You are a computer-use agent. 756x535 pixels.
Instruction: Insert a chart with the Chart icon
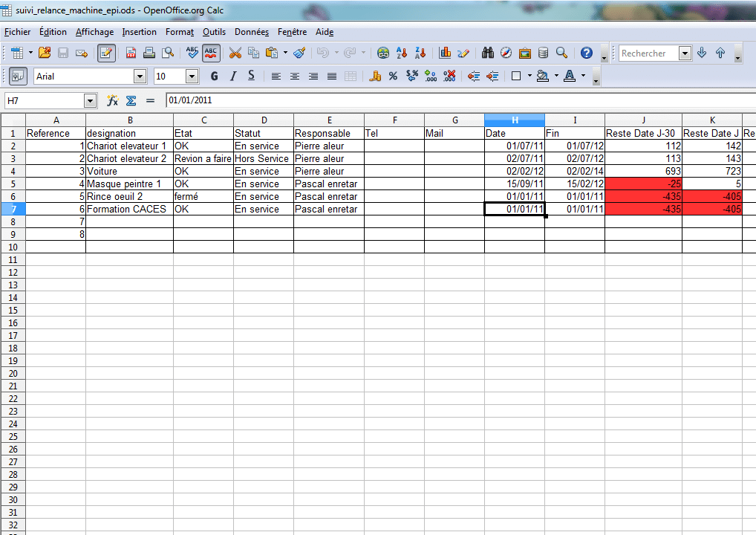[445, 53]
